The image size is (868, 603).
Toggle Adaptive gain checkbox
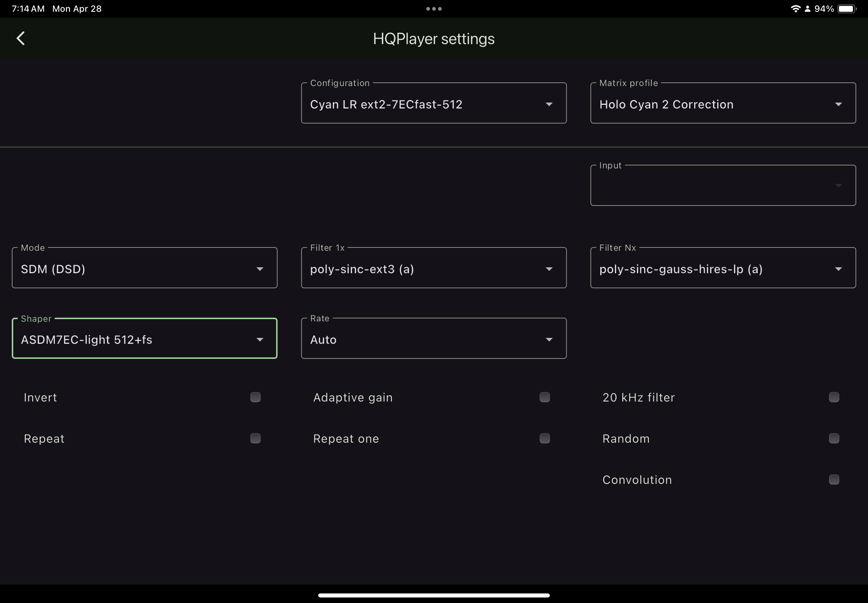click(x=544, y=397)
